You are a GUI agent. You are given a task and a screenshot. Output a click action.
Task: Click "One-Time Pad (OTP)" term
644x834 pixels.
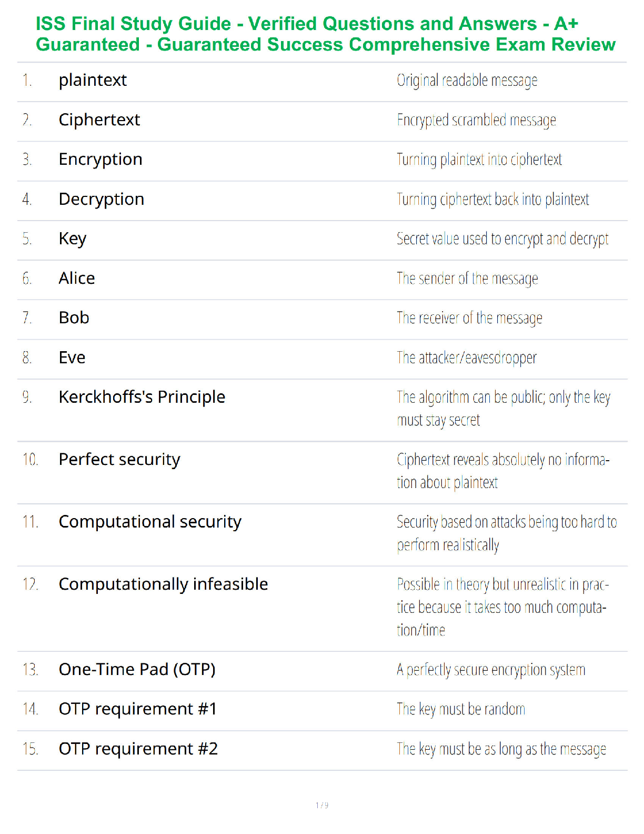coord(137,670)
